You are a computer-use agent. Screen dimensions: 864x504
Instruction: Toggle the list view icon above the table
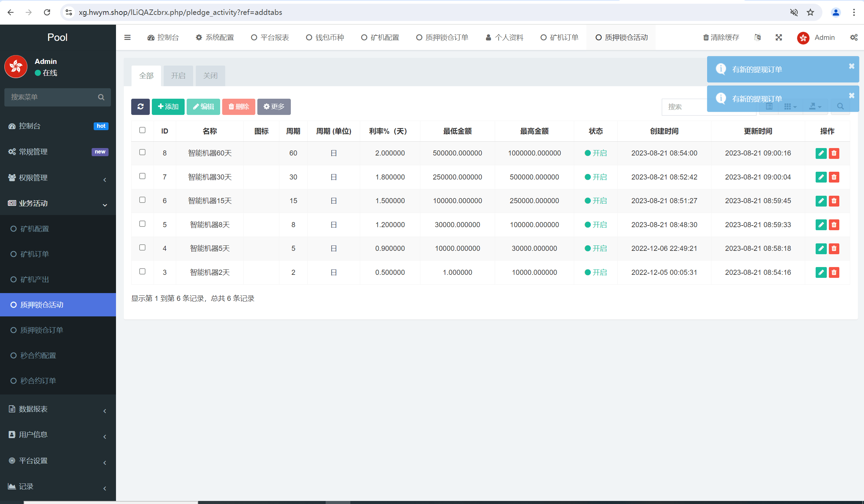[x=769, y=106]
